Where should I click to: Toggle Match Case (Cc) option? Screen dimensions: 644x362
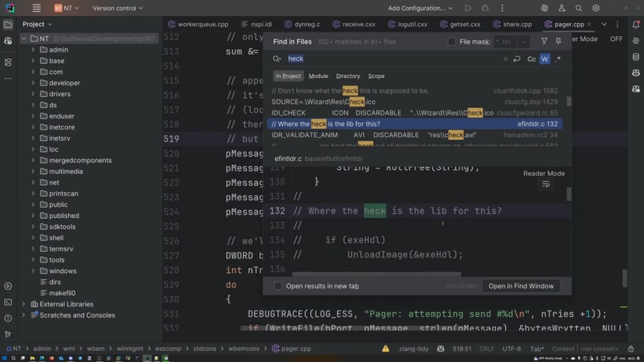tap(531, 59)
